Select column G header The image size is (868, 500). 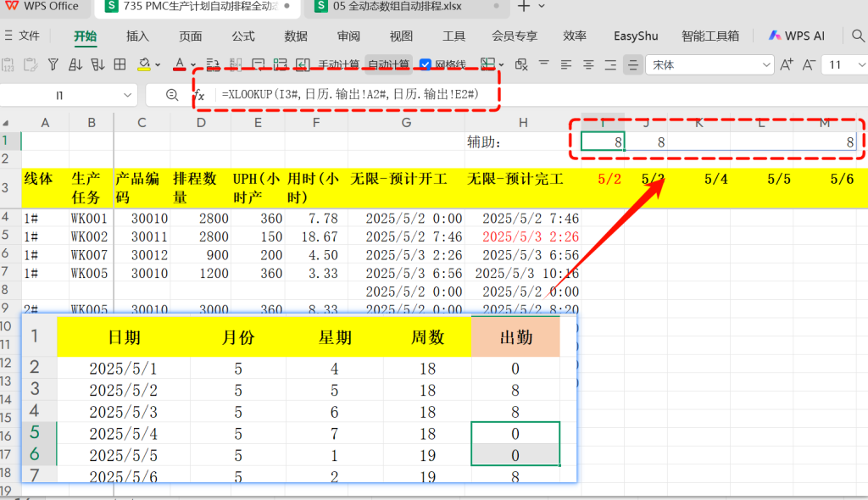click(406, 122)
